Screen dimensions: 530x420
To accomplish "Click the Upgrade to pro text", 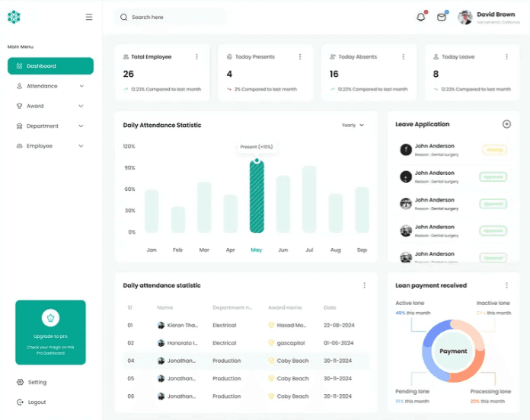I will click(x=50, y=336).
